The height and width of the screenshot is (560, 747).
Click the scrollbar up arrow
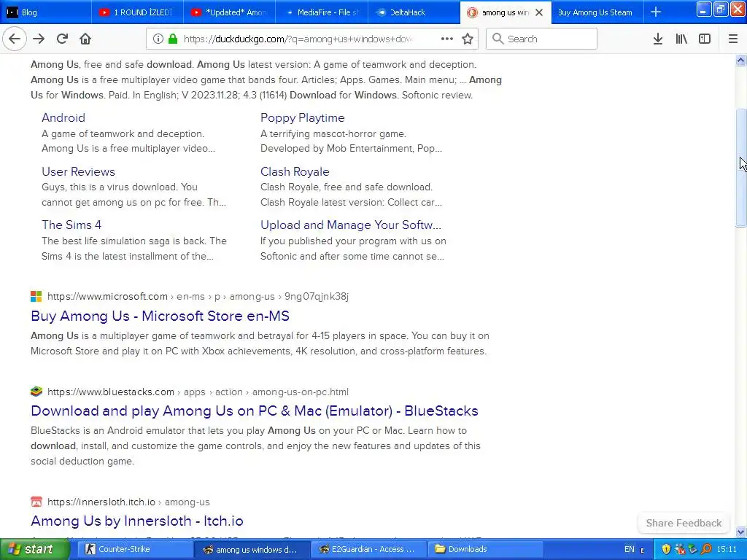coord(740,60)
